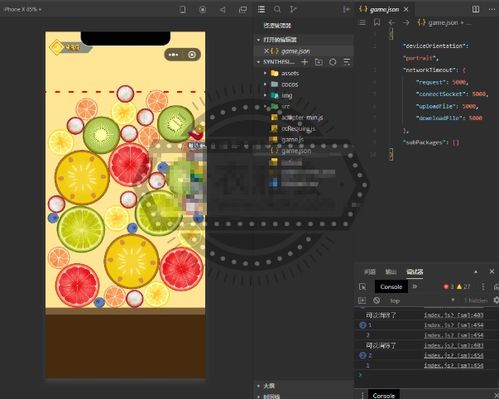Toggle the element inspector picker icon
Image resolution: width=499 pixels, height=399 pixels.
click(363, 287)
